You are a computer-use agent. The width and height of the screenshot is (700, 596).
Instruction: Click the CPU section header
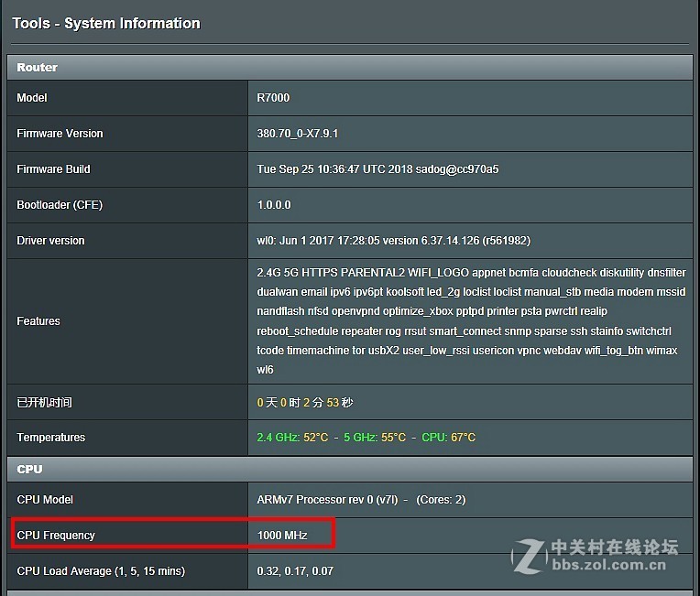29,469
